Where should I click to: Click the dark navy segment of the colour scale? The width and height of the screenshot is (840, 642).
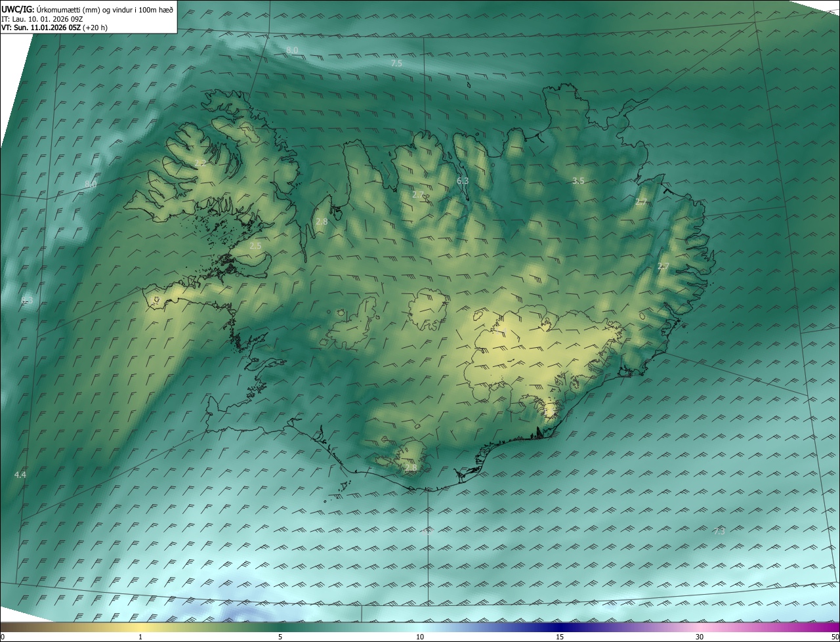(x=560, y=628)
